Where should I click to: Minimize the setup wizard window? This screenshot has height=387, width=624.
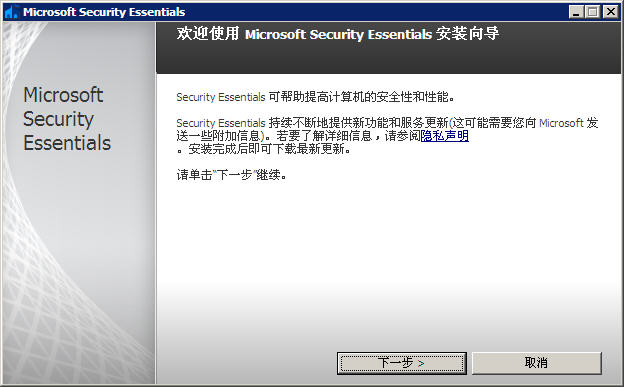pyautogui.click(x=575, y=12)
